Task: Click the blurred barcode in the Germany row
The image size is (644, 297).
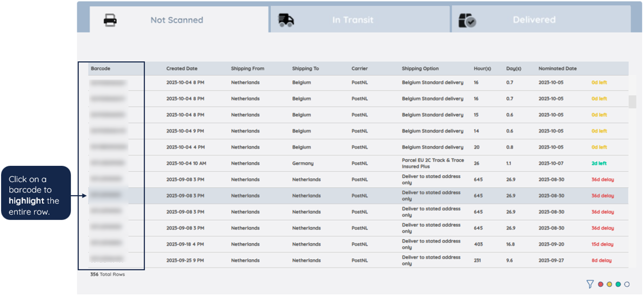Action: pyautogui.click(x=108, y=163)
